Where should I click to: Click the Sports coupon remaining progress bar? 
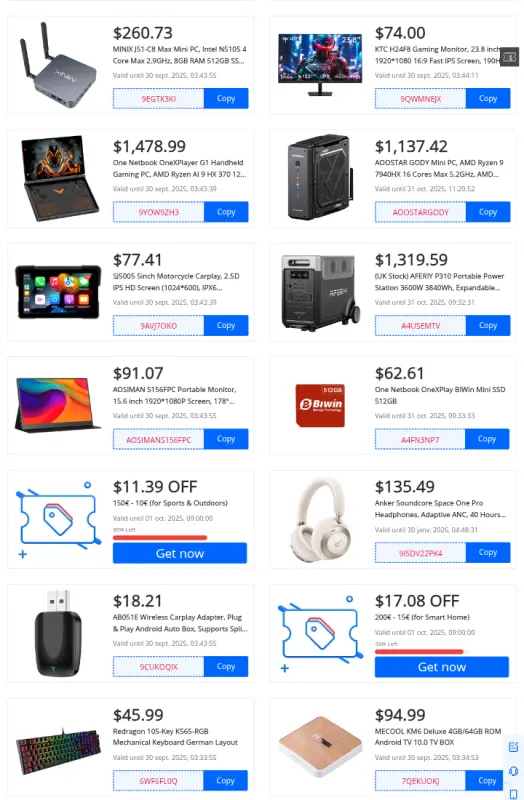pos(160,537)
